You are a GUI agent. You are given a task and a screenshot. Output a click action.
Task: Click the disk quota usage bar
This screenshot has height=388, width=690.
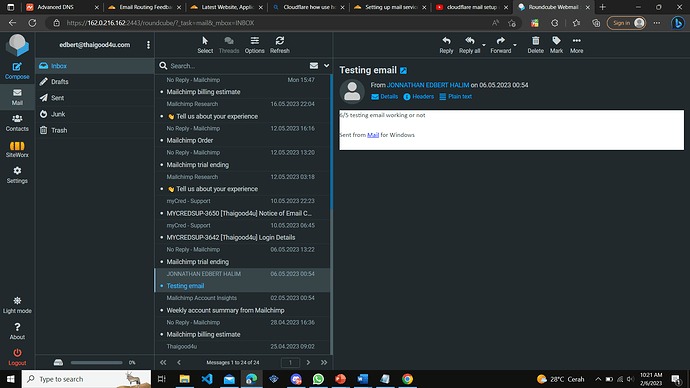[x=96, y=362]
